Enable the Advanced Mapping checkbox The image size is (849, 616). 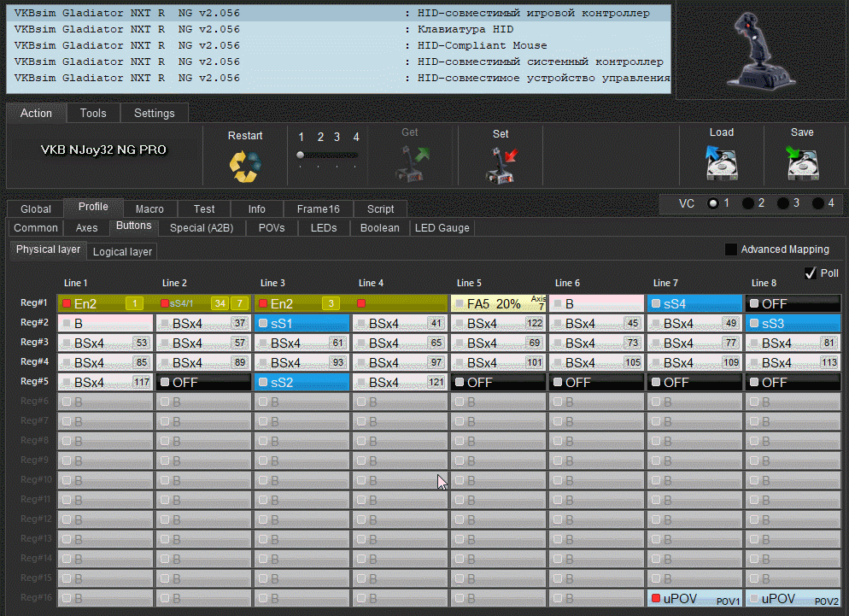click(731, 249)
